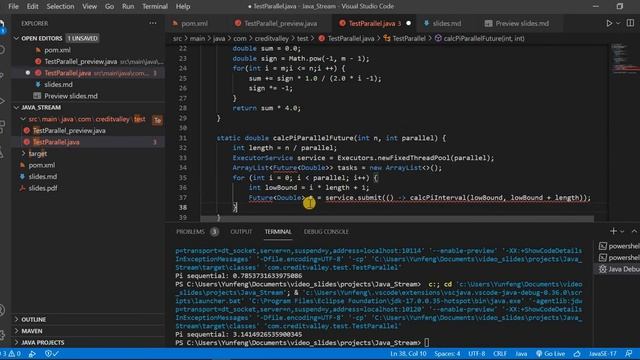Viewport: 640px width, 360px height.
Task: Open the View menu
Action: coord(89,6)
